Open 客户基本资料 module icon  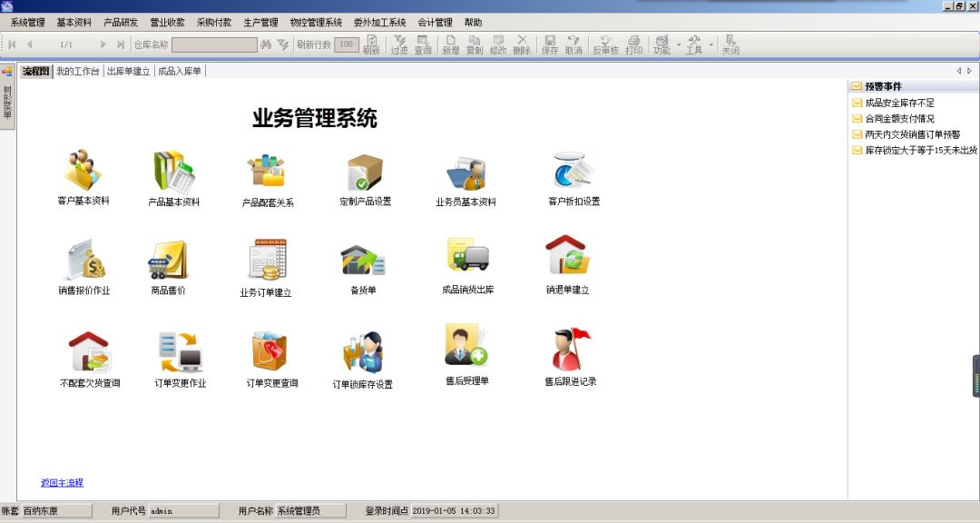click(x=83, y=170)
